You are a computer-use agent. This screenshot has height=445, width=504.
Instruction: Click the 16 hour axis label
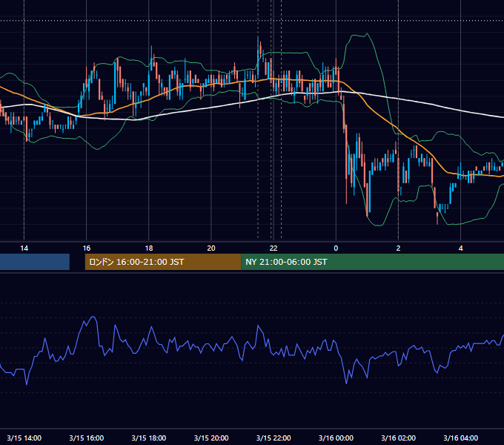point(87,248)
